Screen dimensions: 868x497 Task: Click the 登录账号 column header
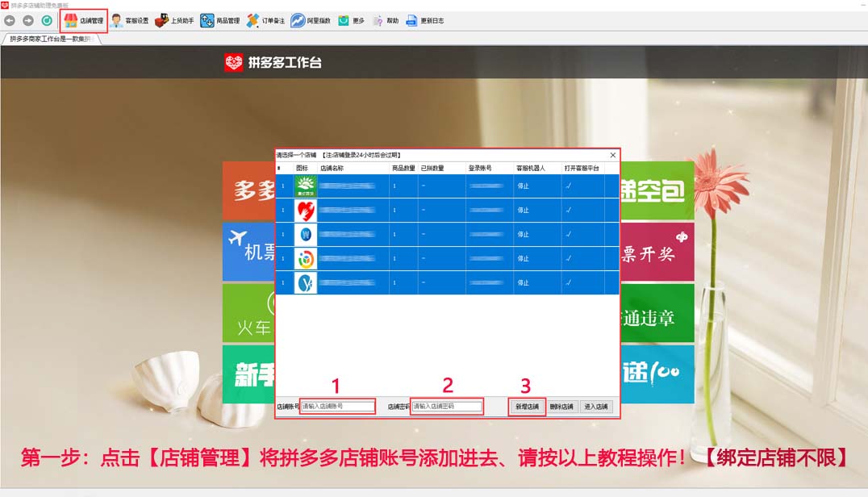coord(490,169)
